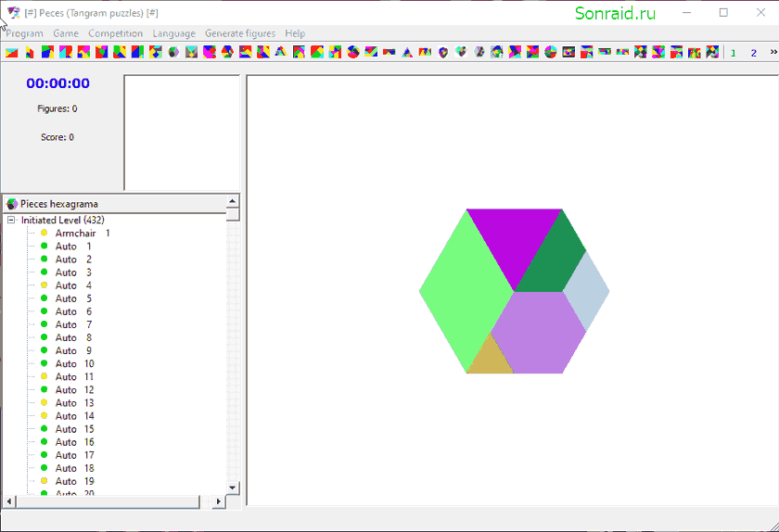Select the wide red-yellow rectangle icon left of shield

(x=425, y=52)
